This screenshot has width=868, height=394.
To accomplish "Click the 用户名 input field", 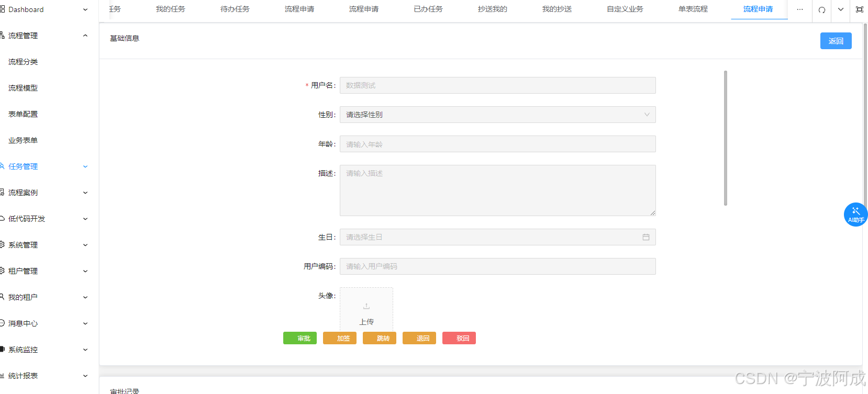I will point(498,85).
